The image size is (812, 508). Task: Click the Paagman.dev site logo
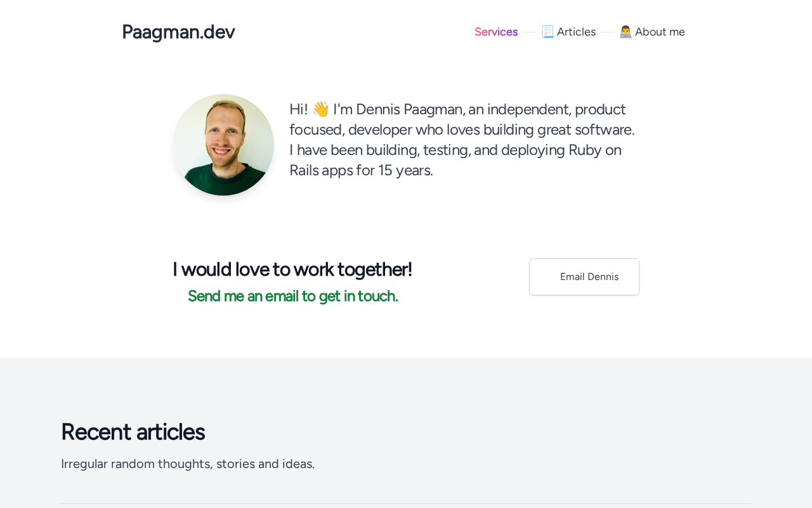[178, 32]
